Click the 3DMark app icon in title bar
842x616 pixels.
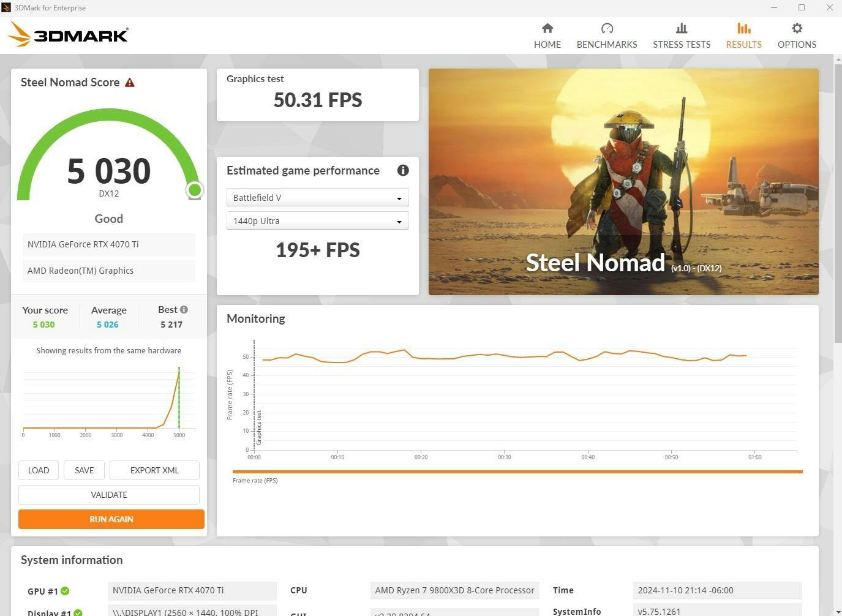pyautogui.click(x=6, y=7)
